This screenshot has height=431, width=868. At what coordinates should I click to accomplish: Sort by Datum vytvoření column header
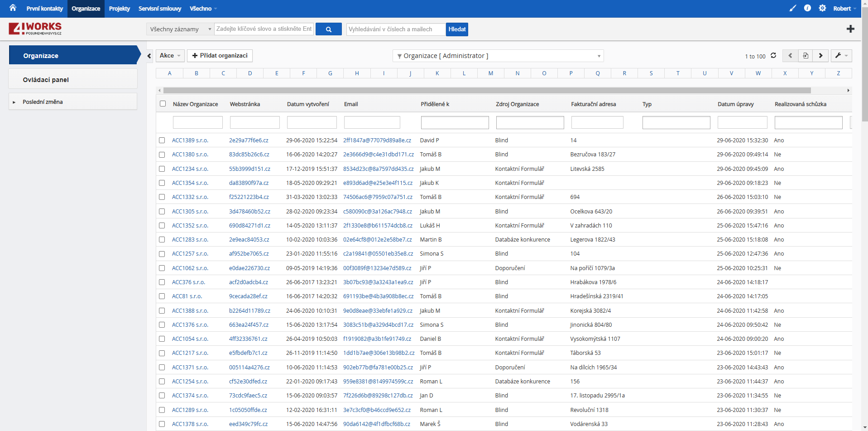point(308,104)
